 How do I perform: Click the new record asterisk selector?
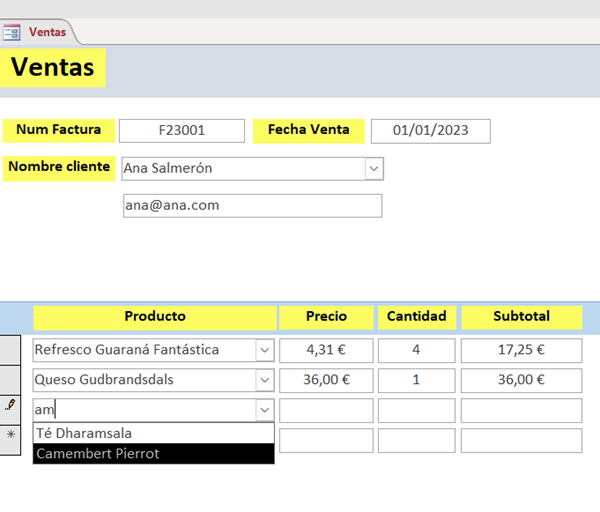coord(11,434)
